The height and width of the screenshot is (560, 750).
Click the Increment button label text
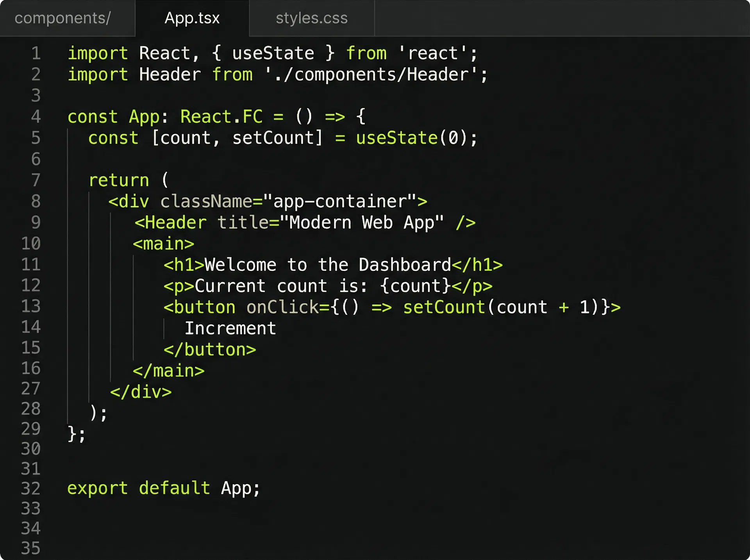click(x=230, y=328)
